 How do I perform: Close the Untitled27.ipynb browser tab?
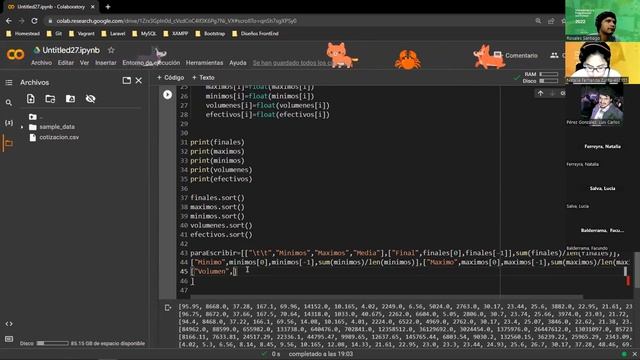93,7
